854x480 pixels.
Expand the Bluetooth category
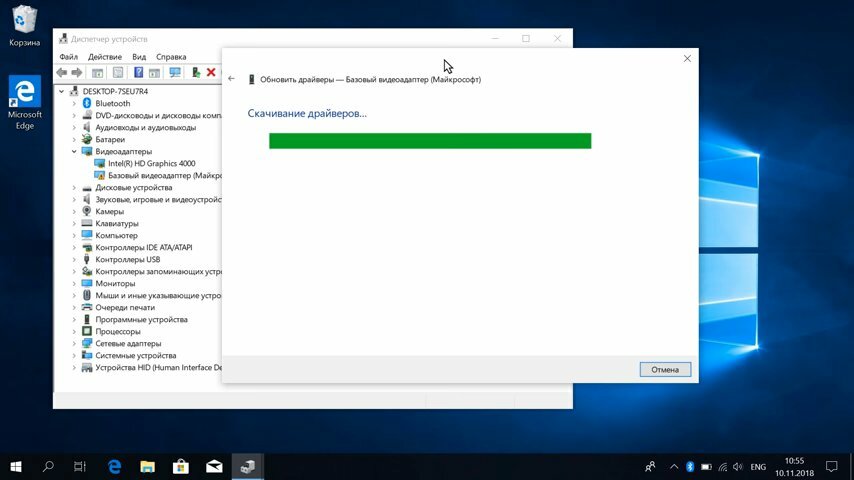pyautogui.click(x=74, y=104)
